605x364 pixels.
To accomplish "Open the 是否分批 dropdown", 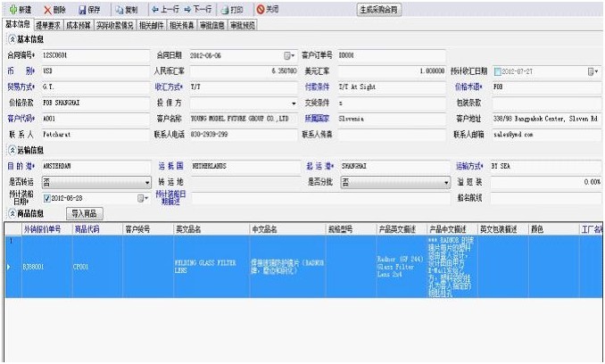I will point(447,182).
